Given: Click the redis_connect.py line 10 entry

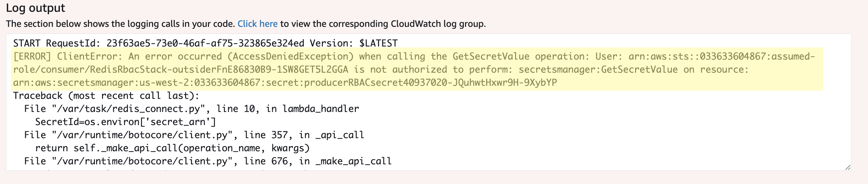Looking at the screenshot, I should pyautogui.click(x=191, y=109).
